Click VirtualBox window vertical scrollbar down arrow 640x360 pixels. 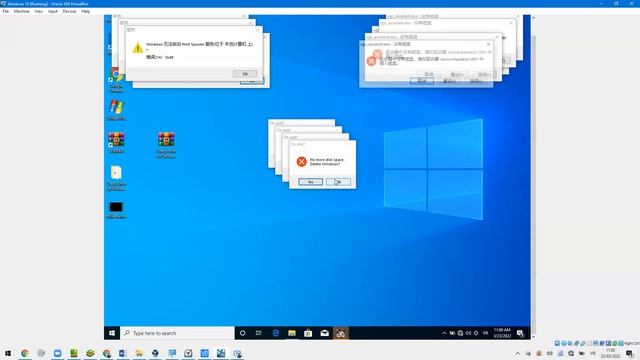(533, 338)
